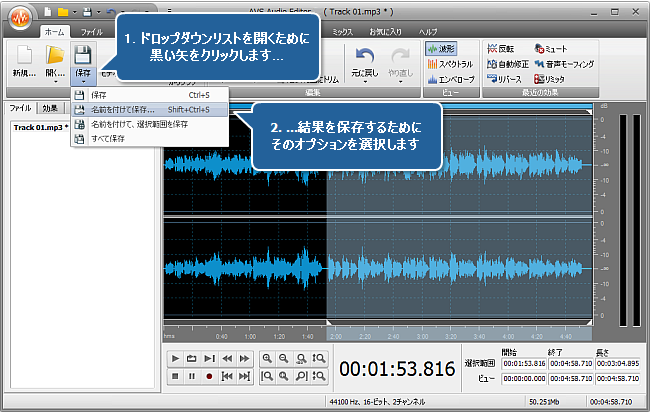Switch view to Envelope (エンベロープ)
This screenshot has width=650, height=413.
pos(448,78)
